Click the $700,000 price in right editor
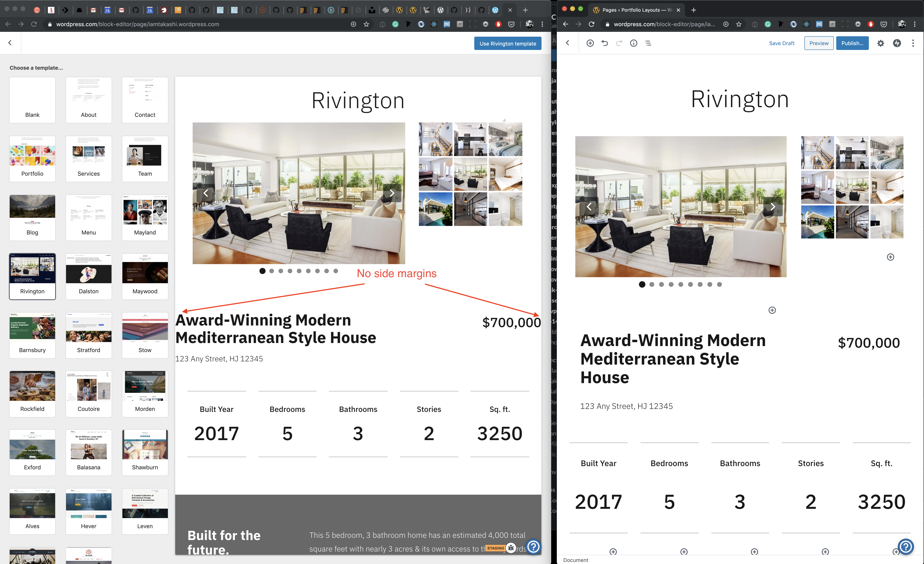The height and width of the screenshot is (564, 924). [x=868, y=343]
